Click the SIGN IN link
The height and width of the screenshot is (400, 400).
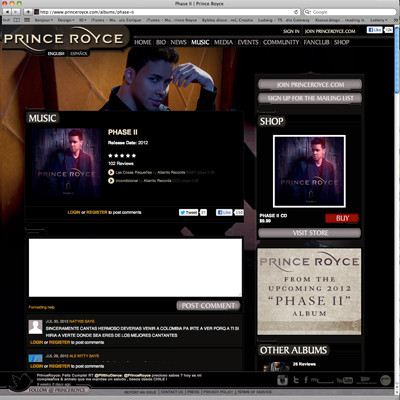291,31
